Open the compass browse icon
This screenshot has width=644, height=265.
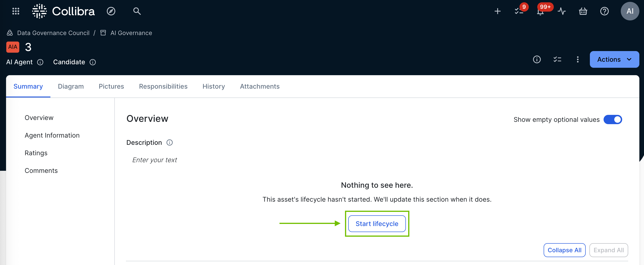[111, 11]
